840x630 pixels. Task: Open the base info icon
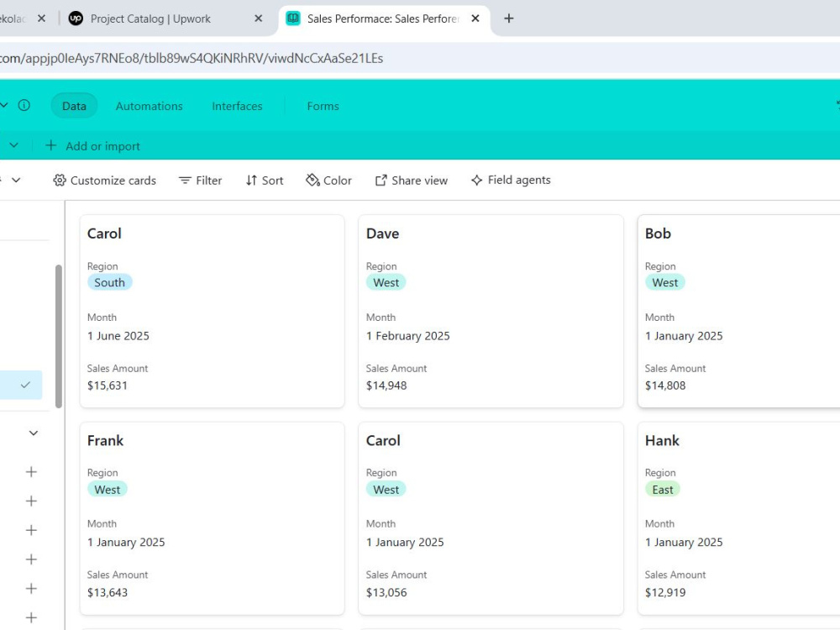tap(24, 105)
